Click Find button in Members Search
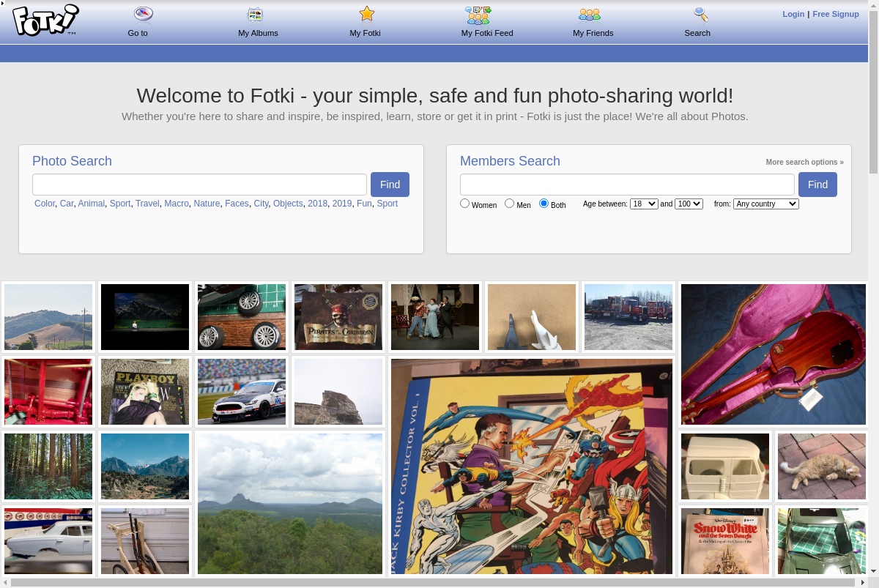 tap(817, 185)
